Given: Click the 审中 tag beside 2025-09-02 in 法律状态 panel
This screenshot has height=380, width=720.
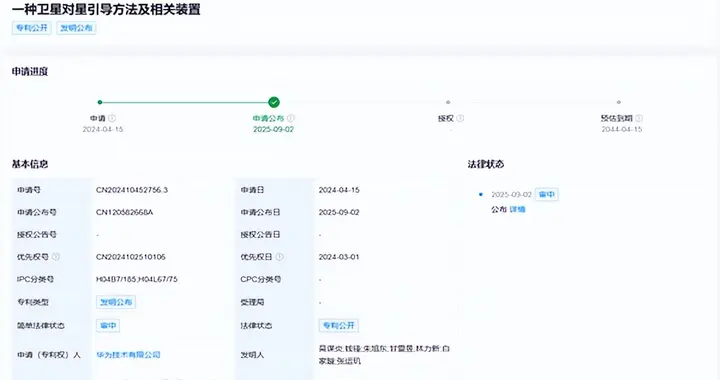Looking at the screenshot, I should point(546,194).
